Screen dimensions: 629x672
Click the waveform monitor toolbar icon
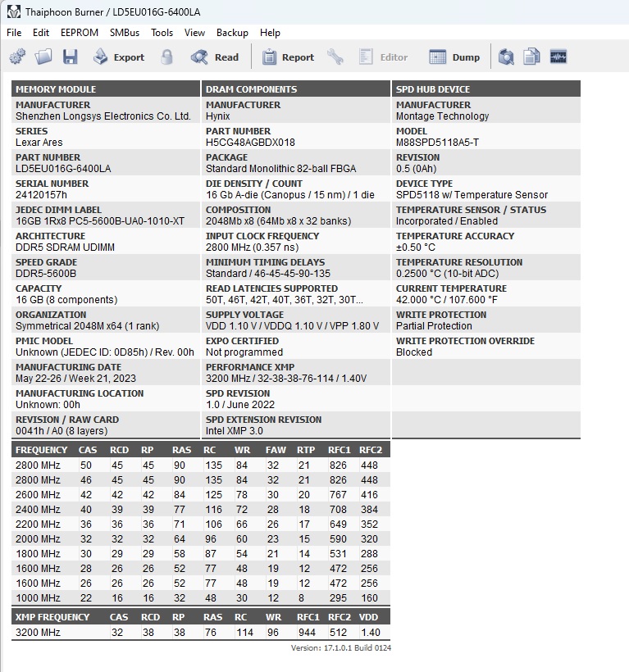[x=558, y=57]
